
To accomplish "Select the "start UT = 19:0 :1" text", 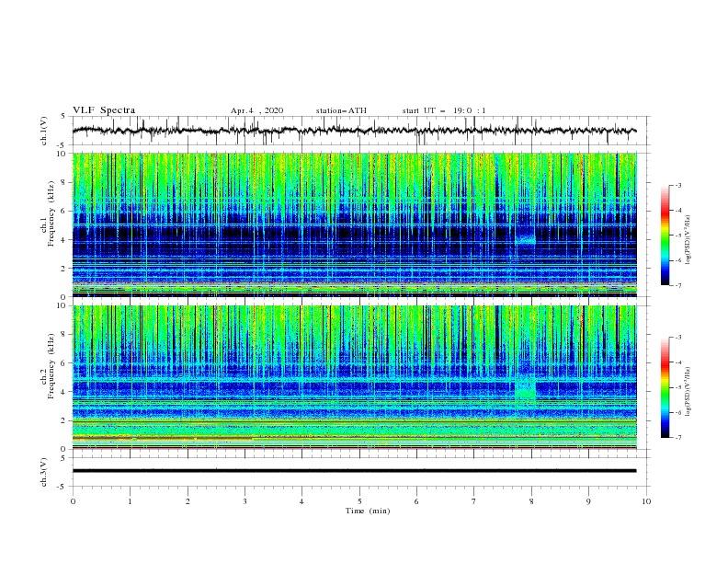I will tap(444, 110).
